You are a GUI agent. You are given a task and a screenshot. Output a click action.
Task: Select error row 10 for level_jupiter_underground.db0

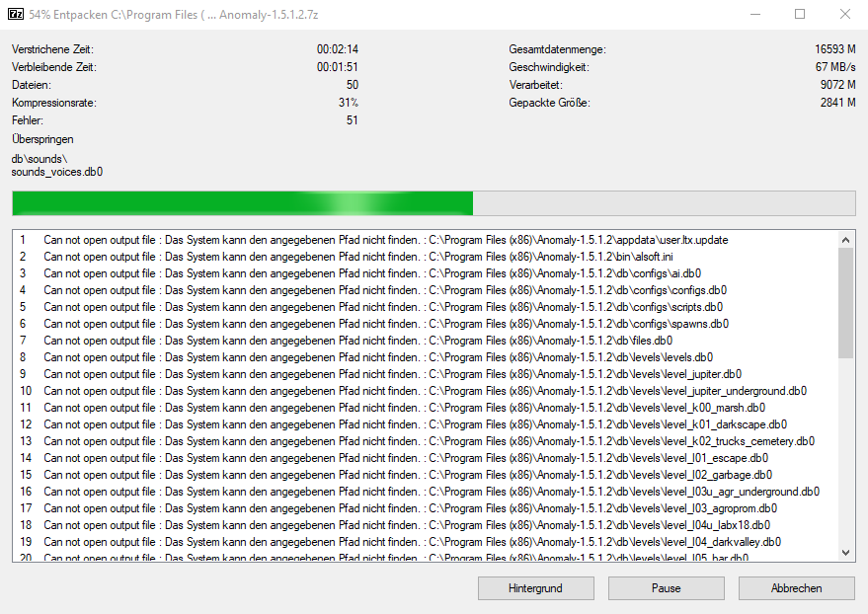[426, 391]
